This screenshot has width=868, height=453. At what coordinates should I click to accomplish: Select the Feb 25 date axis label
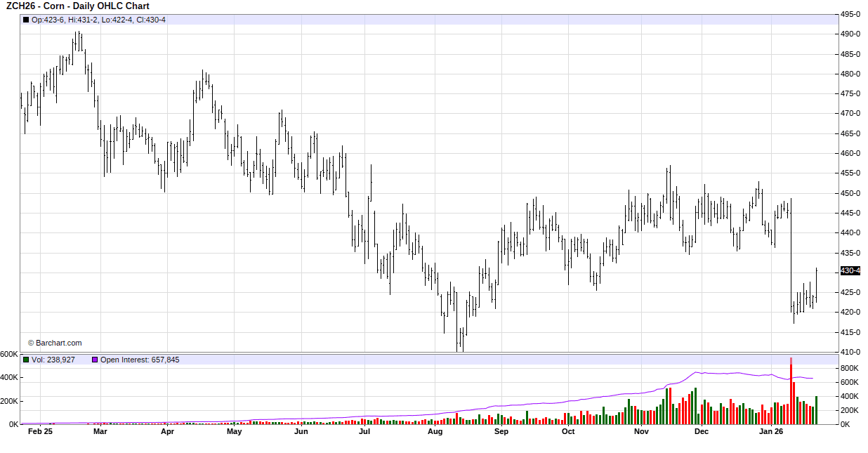pyautogui.click(x=40, y=432)
